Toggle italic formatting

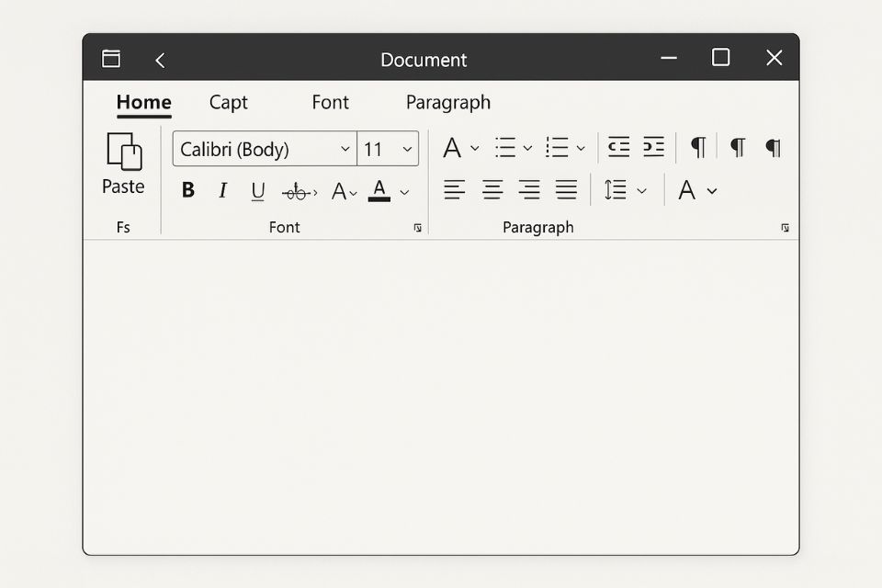pos(222,190)
